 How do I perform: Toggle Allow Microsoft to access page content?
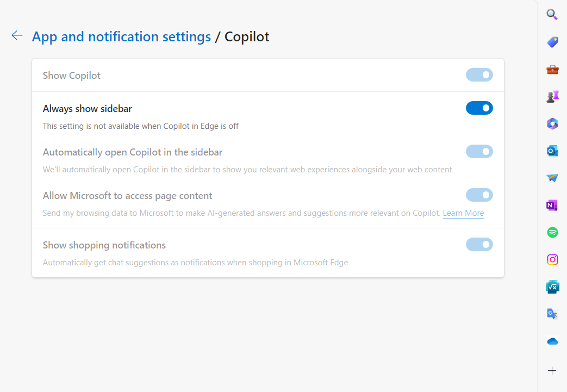click(x=479, y=195)
